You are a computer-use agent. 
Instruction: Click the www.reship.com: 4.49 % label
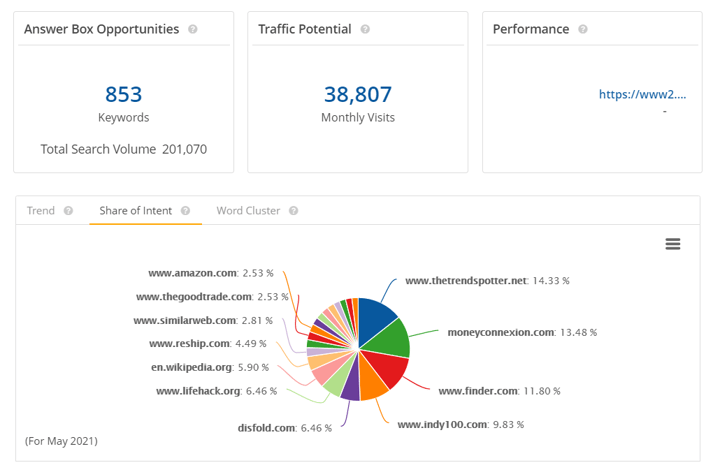coord(208,343)
